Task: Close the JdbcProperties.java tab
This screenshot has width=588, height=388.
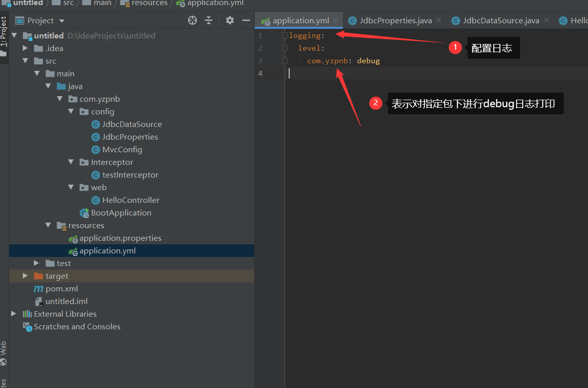Action: coord(439,20)
